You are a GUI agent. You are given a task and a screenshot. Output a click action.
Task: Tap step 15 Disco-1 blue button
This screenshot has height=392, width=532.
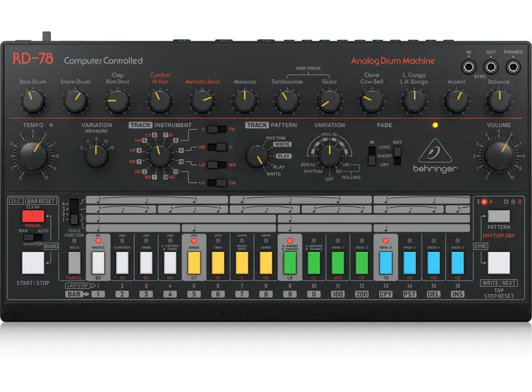(x=434, y=263)
